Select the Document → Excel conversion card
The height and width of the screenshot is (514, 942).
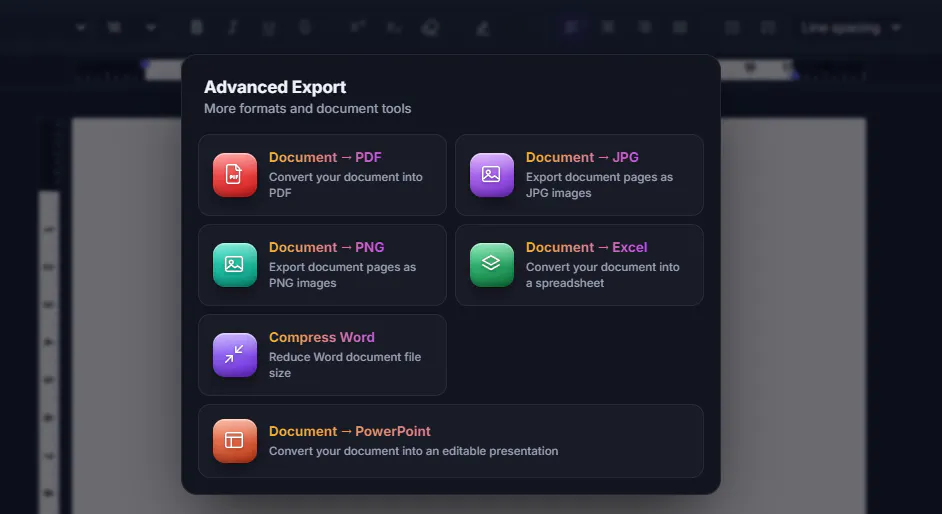click(x=579, y=265)
